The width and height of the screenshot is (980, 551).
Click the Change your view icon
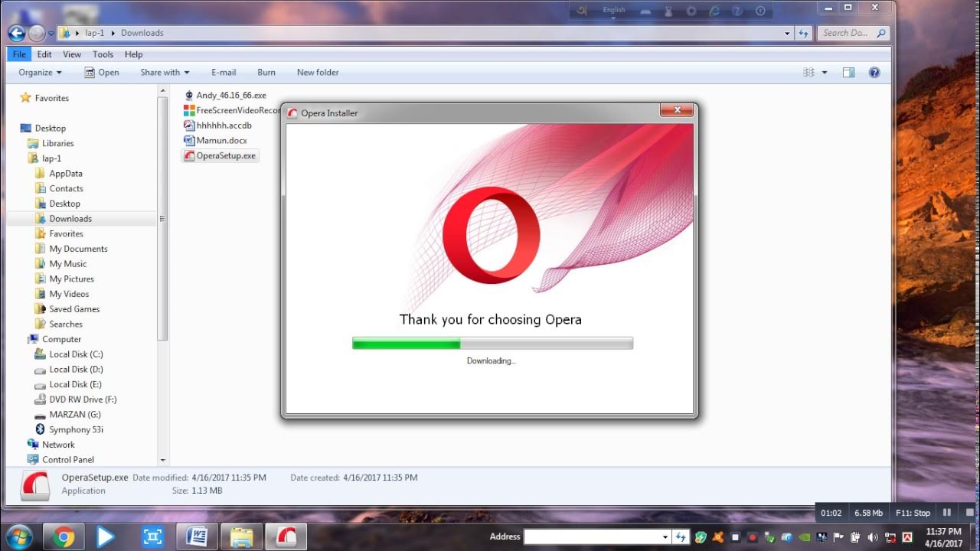click(809, 73)
